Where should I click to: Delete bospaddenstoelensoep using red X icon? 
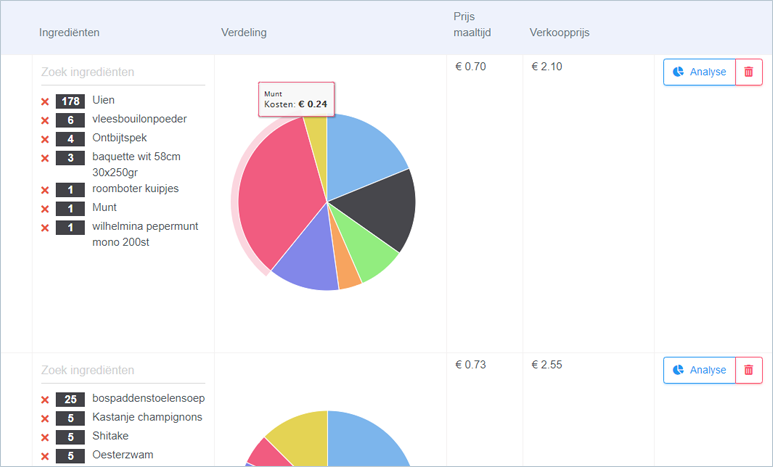click(44, 400)
